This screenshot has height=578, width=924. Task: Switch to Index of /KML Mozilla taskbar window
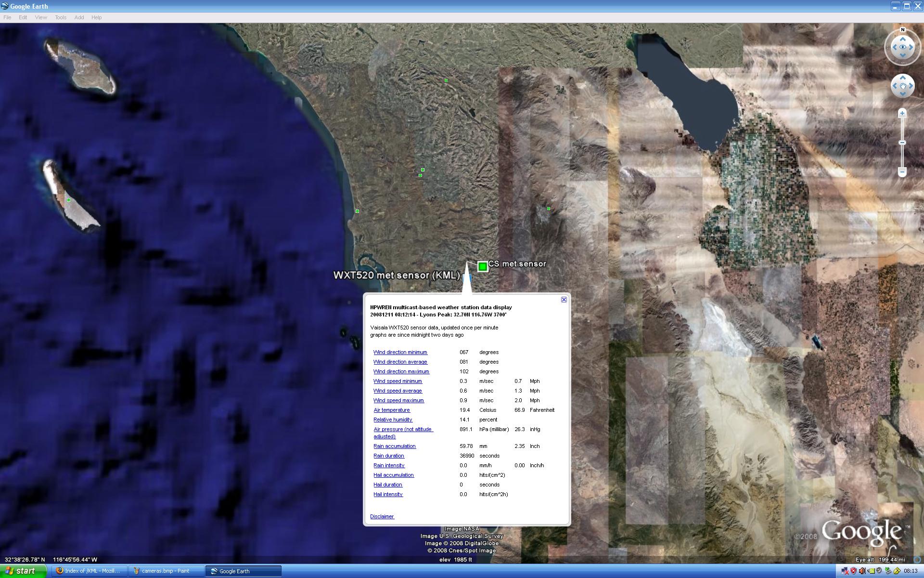click(90, 571)
